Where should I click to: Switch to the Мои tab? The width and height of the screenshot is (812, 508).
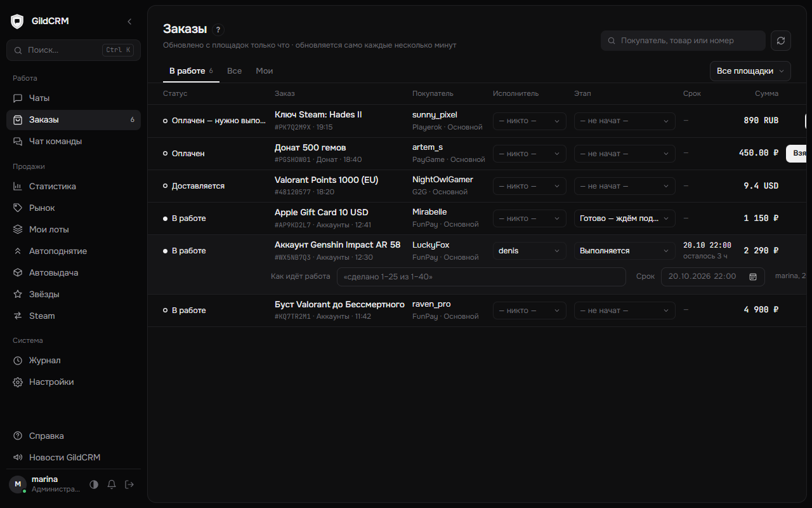pos(265,71)
